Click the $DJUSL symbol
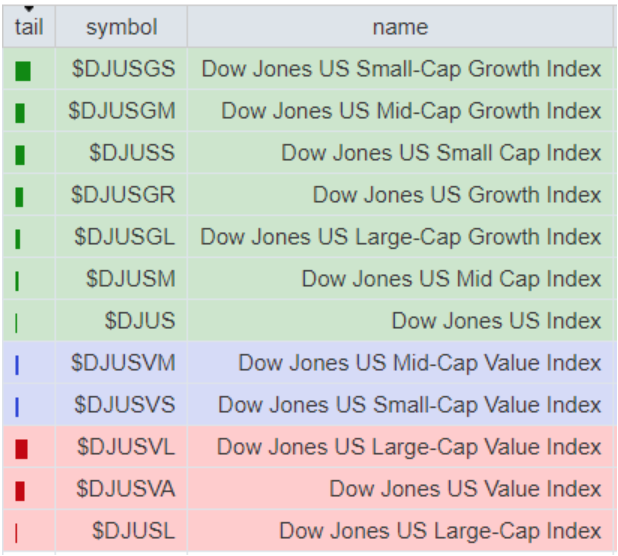The height and width of the screenshot is (556, 618). [133, 530]
